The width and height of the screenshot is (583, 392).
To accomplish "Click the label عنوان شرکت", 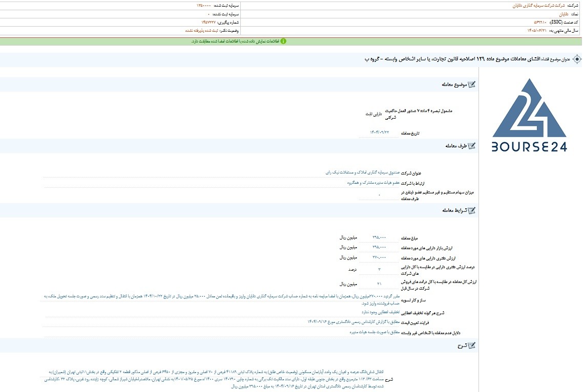I will coord(411,173).
